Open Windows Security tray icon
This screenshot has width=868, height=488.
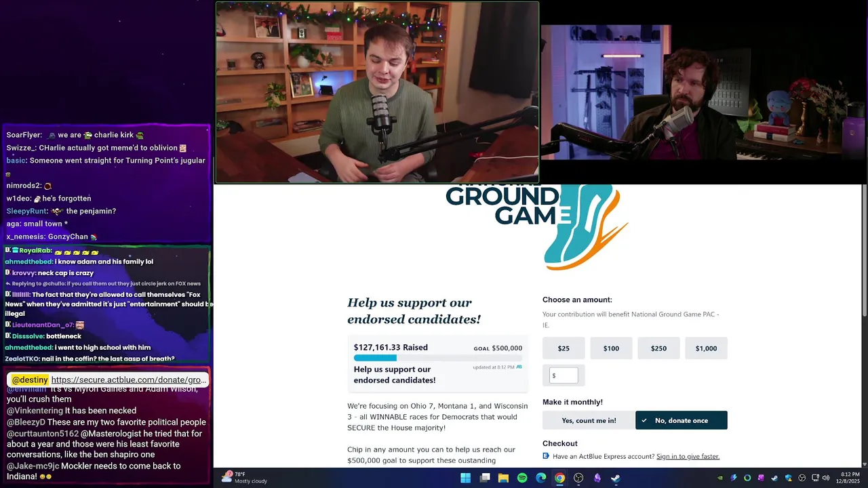(788, 478)
